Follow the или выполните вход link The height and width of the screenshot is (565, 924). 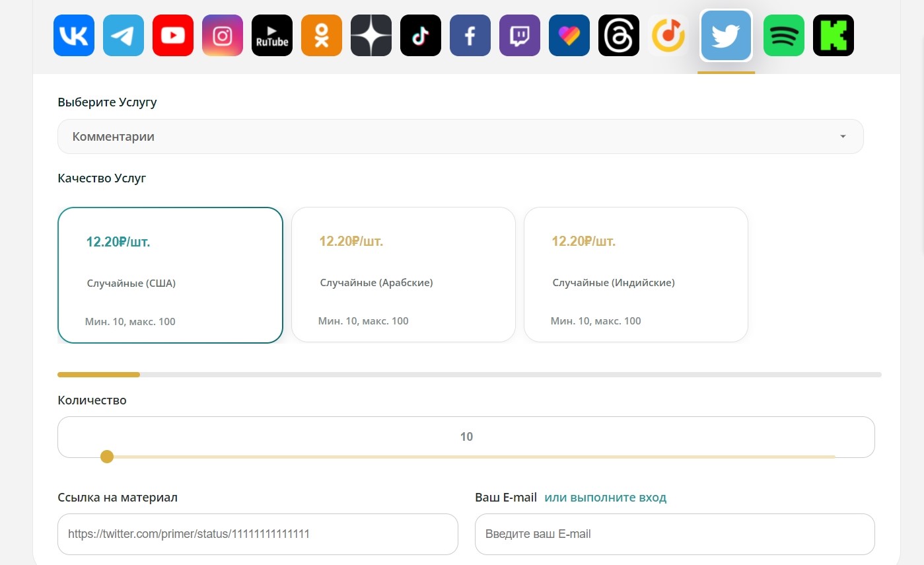pyautogui.click(x=606, y=498)
